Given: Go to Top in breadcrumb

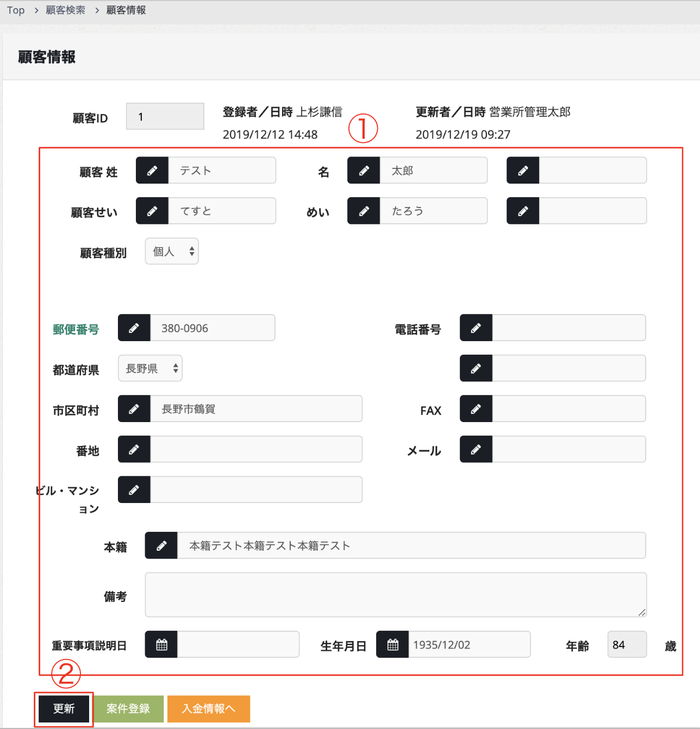Looking at the screenshot, I should tap(16, 10).
